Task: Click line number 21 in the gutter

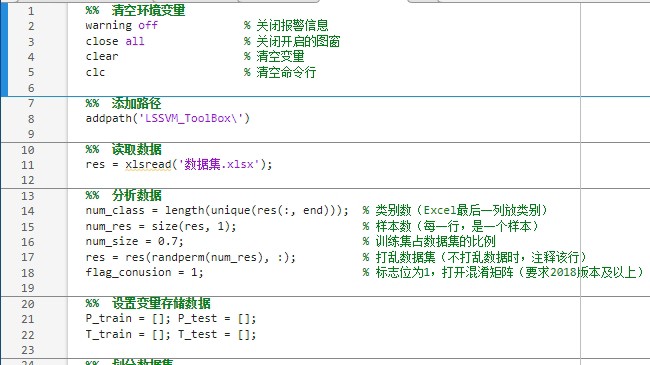Action: (x=27, y=319)
